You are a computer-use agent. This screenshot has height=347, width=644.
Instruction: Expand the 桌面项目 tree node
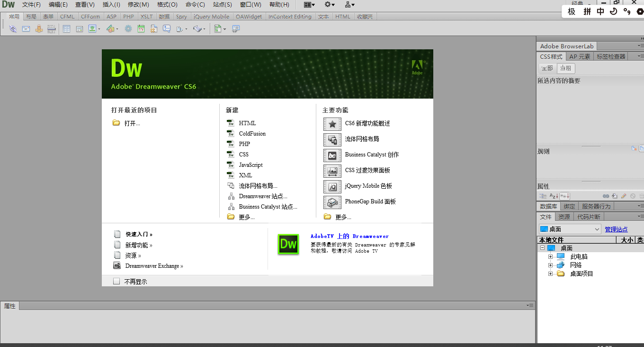(550, 274)
